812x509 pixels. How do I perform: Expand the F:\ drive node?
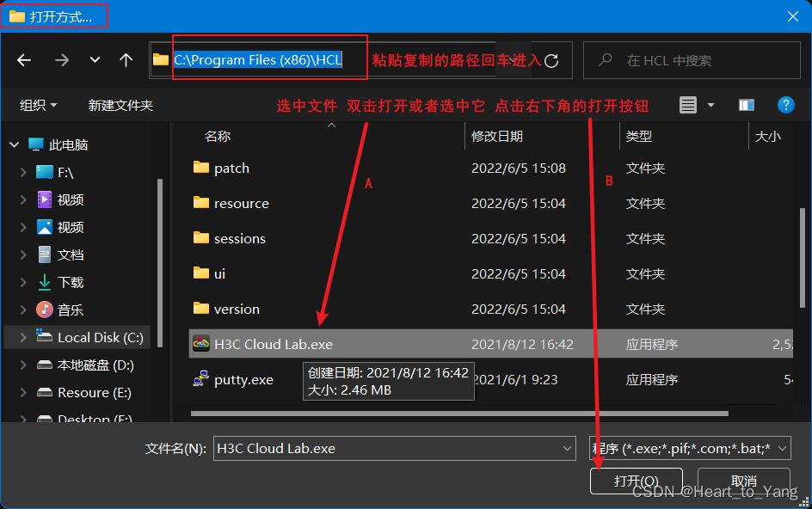click(x=23, y=172)
